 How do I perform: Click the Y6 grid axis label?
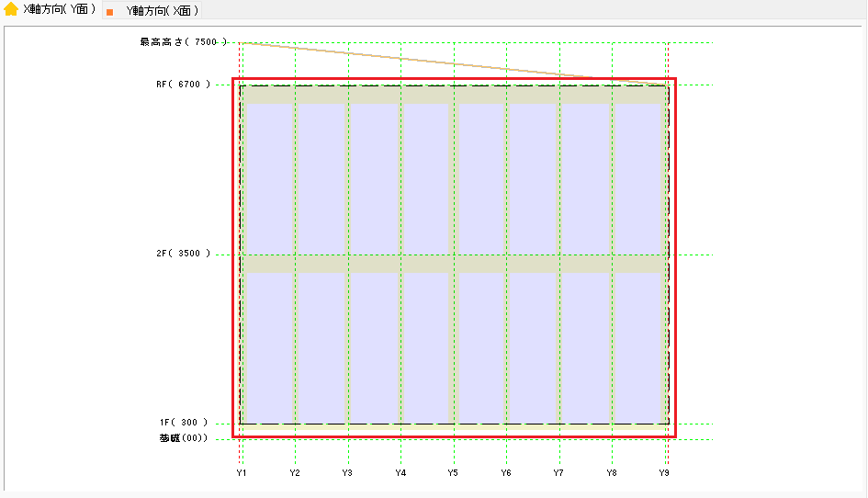[x=506, y=472]
